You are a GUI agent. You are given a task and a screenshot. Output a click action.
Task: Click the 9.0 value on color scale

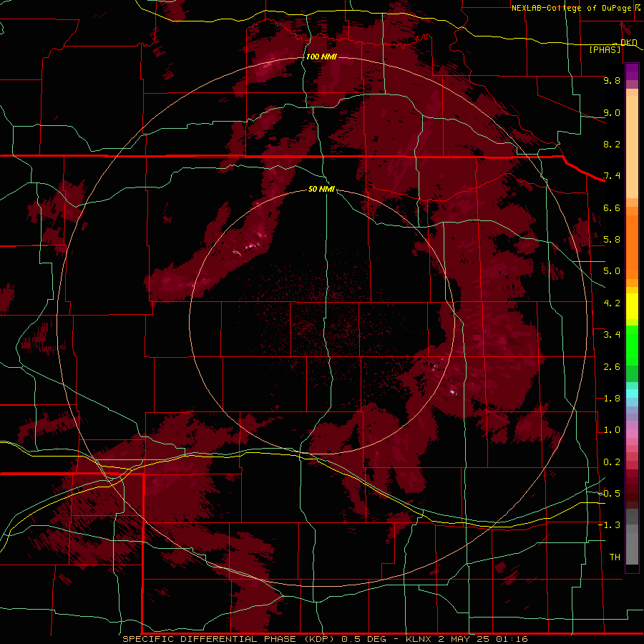point(612,112)
